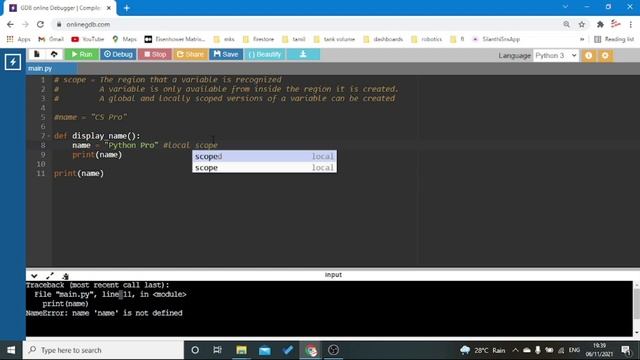Click the red extension icon
The image size is (640, 360).
point(616,24)
